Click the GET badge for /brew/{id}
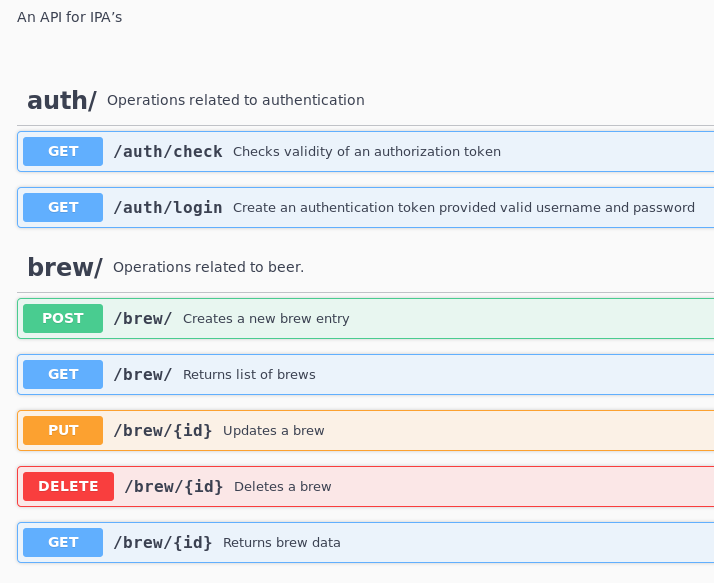The image size is (714, 583). coord(63,543)
